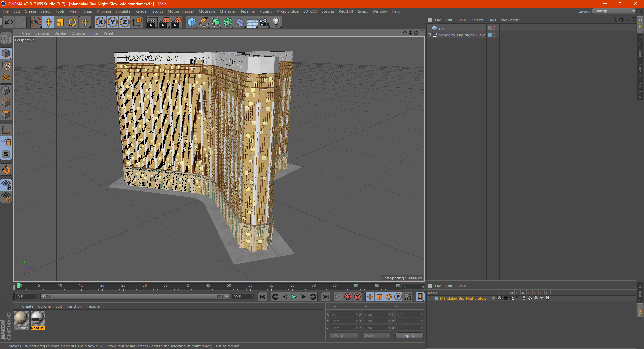Click the Undo arrow icon

9,22
